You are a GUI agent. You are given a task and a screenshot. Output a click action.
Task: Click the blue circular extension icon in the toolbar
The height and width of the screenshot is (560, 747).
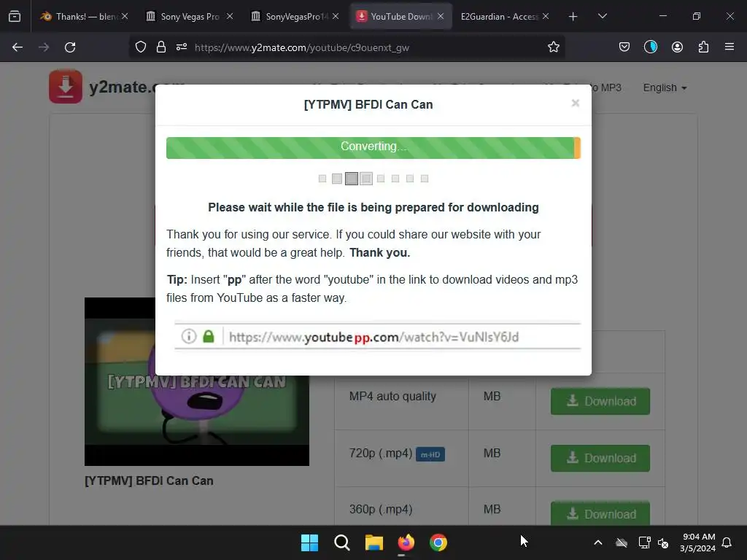(650, 47)
